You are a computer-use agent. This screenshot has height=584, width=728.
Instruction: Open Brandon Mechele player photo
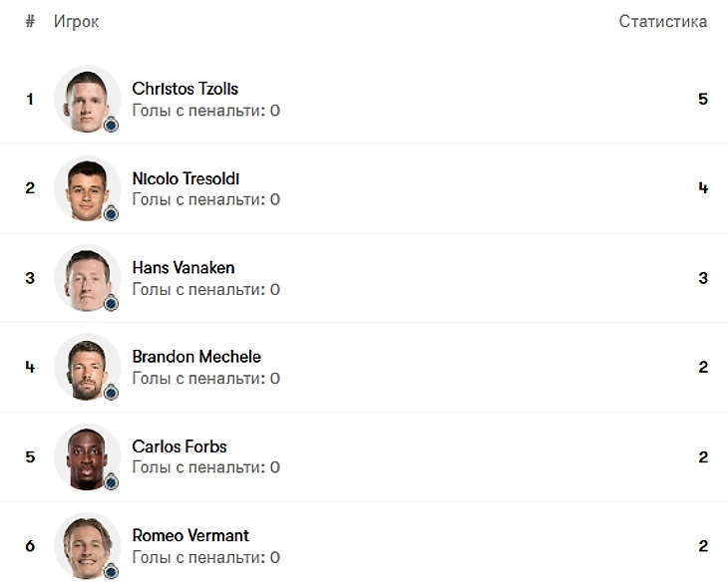(x=88, y=367)
